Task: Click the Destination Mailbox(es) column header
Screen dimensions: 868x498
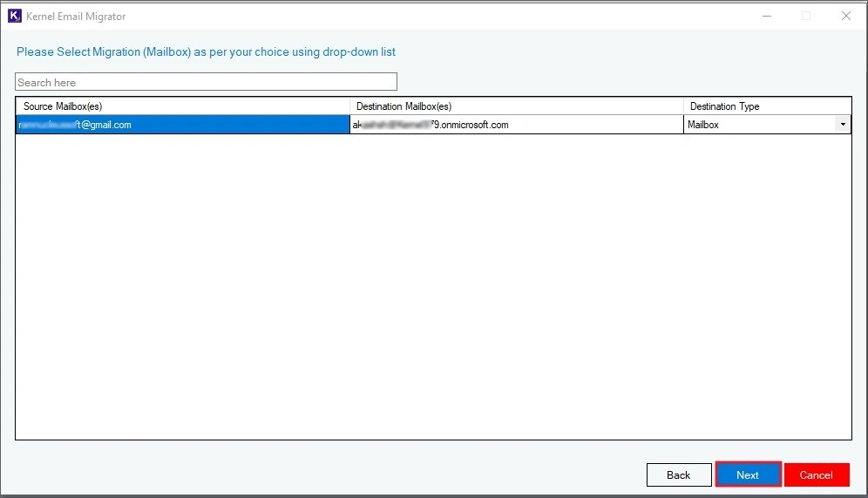Action: click(x=516, y=106)
